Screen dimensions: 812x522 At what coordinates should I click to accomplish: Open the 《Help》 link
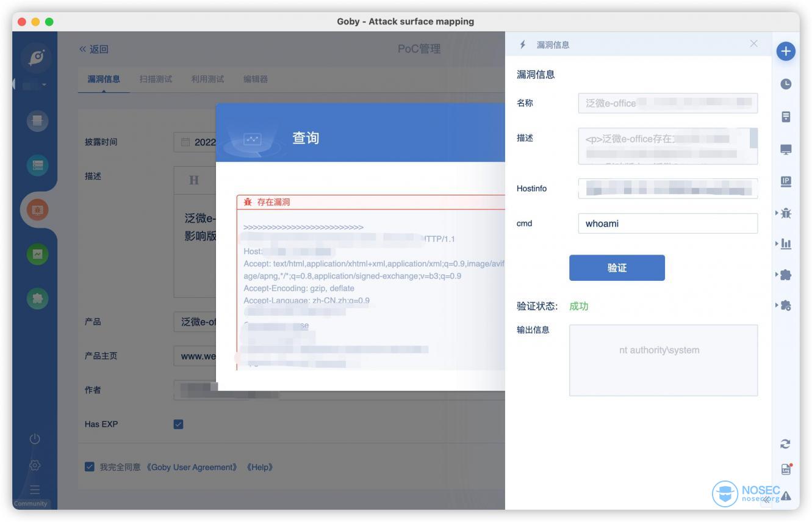[x=260, y=467]
